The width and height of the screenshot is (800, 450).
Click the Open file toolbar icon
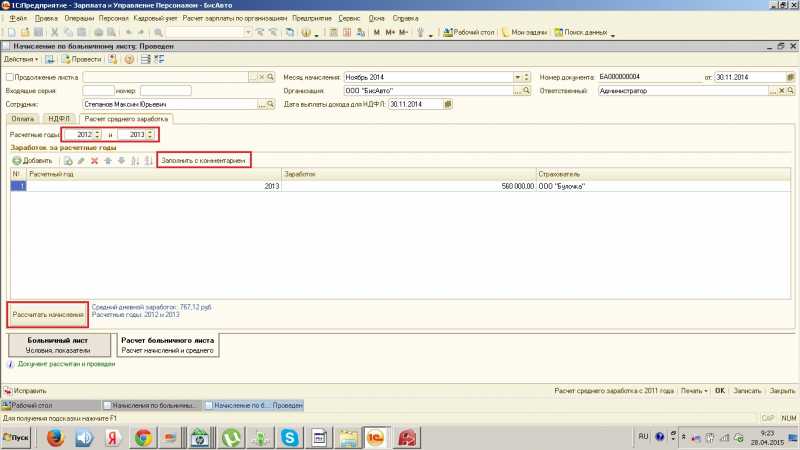pos(25,32)
